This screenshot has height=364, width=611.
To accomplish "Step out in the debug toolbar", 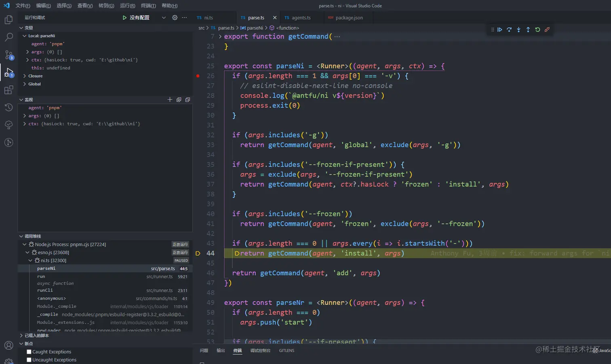I will click(x=528, y=29).
